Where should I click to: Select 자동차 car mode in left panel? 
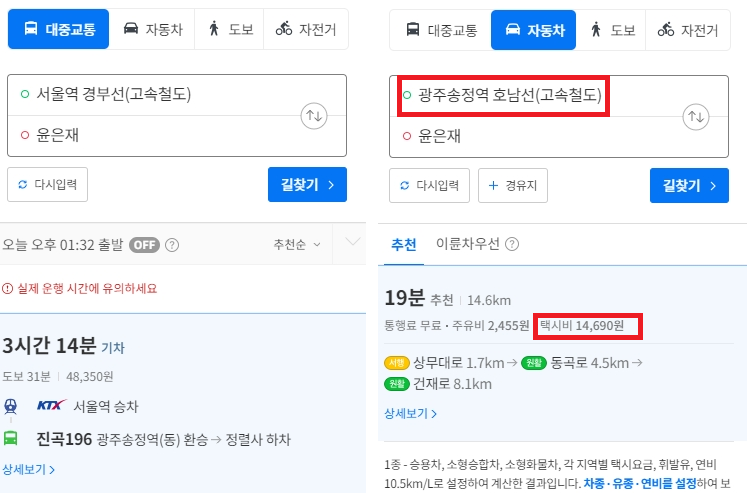click(x=151, y=30)
